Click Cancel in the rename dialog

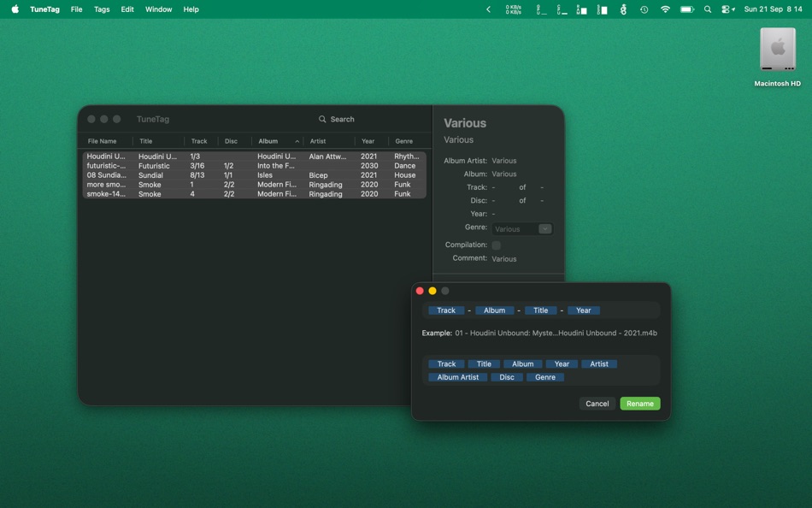tap(596, 403)
